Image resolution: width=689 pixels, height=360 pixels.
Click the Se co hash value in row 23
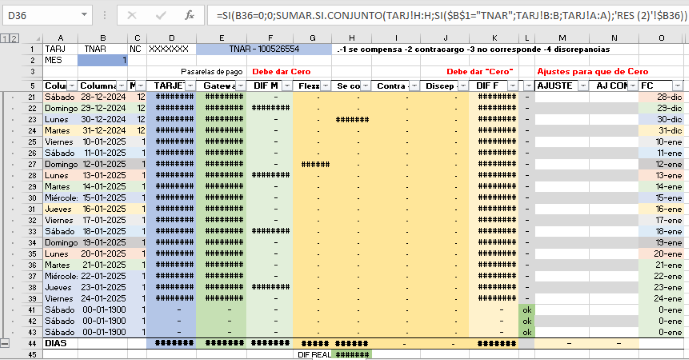coord(352,120)
